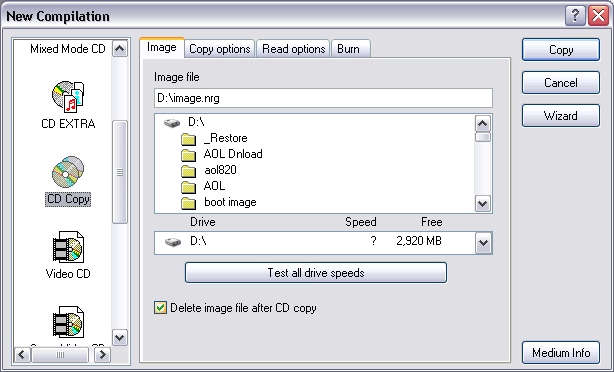Select the Super Video CD icon at bottom
Viewport: 614px width, 372px height.
click(x=68, y=322)
